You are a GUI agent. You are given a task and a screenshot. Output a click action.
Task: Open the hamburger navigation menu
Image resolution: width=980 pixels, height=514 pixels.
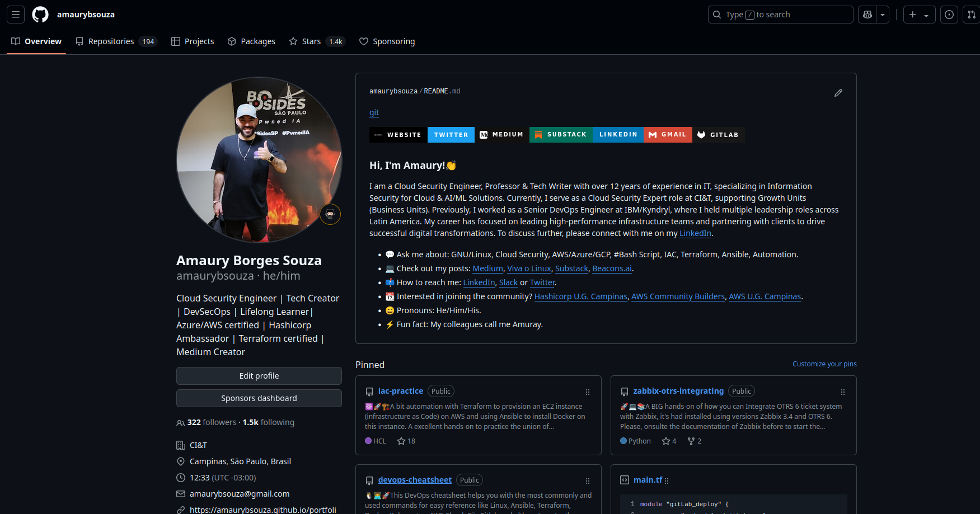click(16, 15)
